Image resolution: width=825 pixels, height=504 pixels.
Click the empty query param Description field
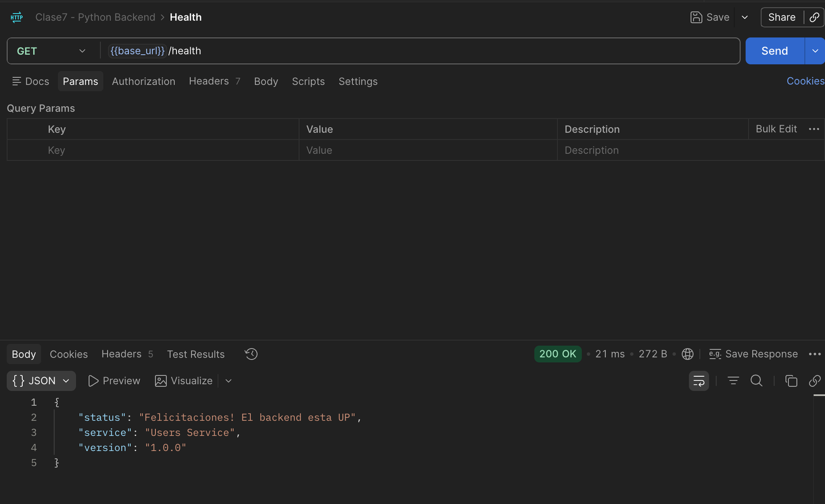click(691, 150)
